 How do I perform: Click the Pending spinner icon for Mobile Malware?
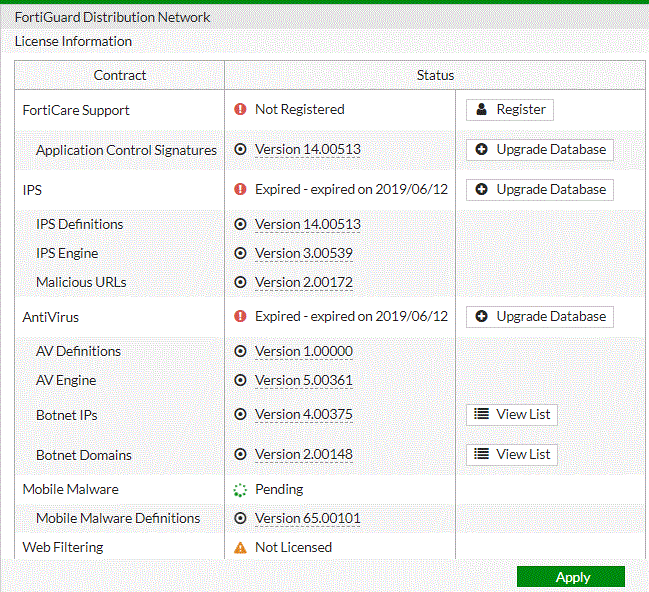(240, 490)
